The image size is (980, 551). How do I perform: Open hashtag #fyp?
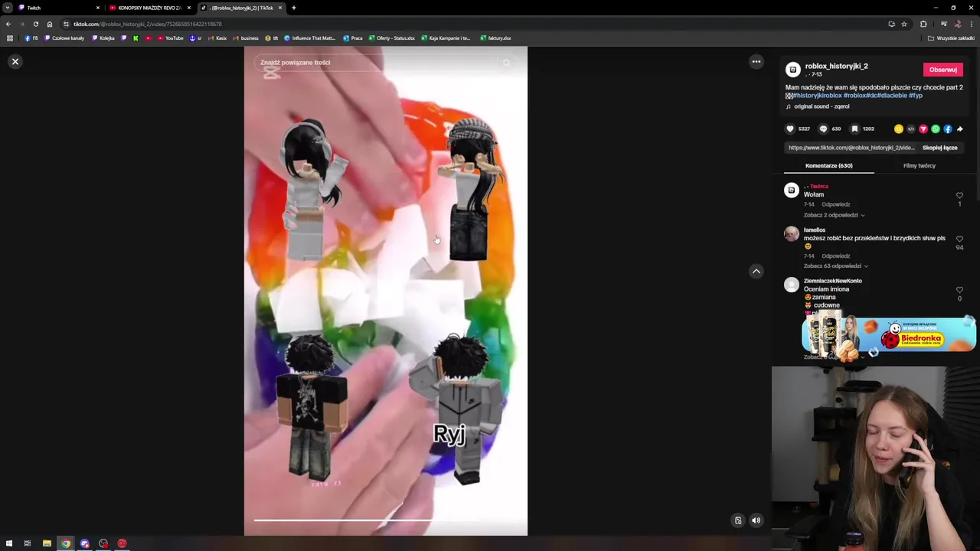tap(915, 96)
